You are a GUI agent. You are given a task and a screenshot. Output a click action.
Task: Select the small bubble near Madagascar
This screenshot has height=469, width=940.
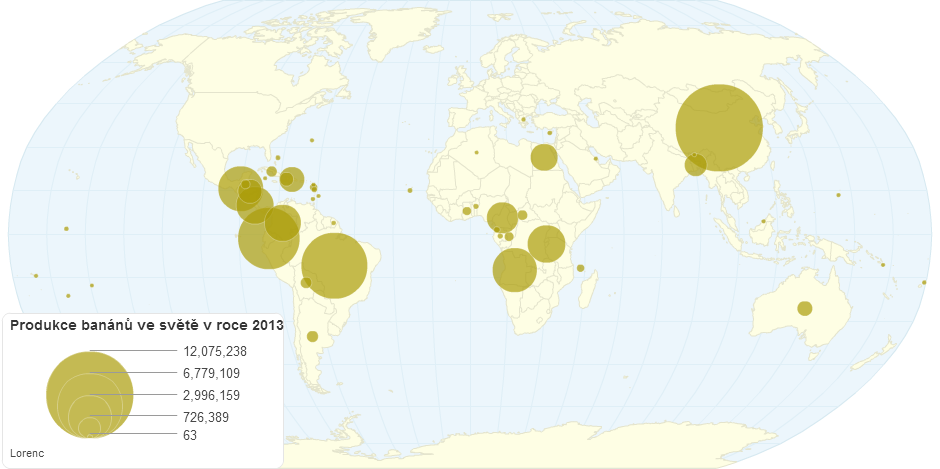click(x=581, y=268)
